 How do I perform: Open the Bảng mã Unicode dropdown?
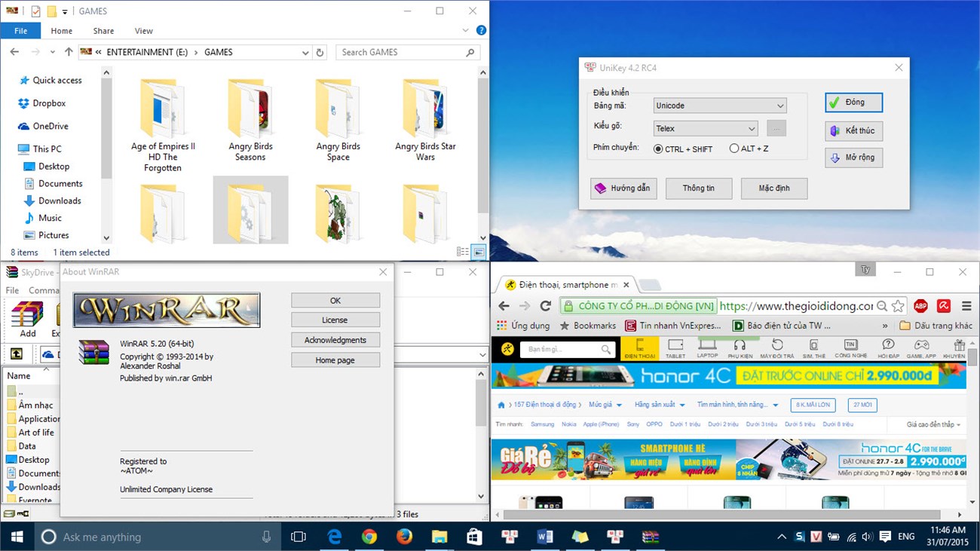coord(781,105)
